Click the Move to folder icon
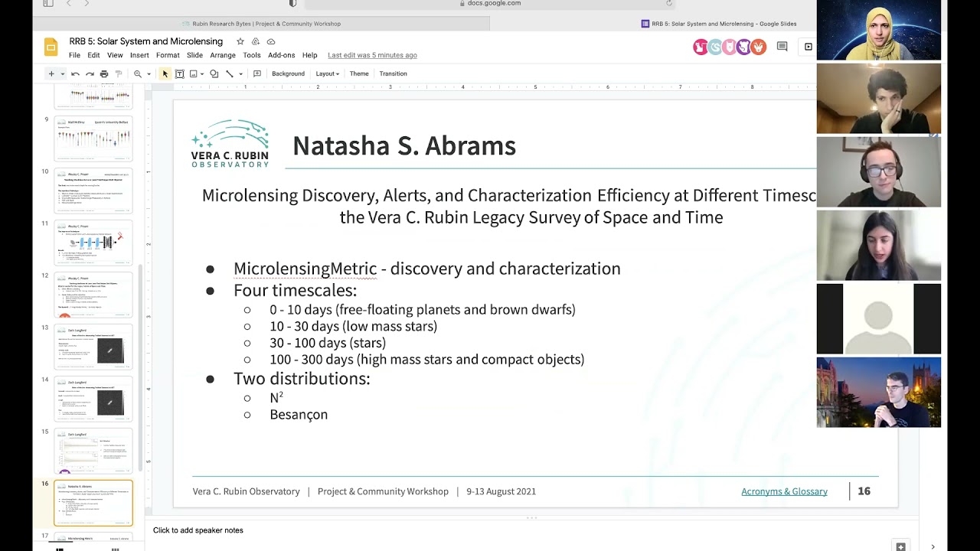Screen dimensions: 980x551 pyautogui.click(x=256, y=41)
